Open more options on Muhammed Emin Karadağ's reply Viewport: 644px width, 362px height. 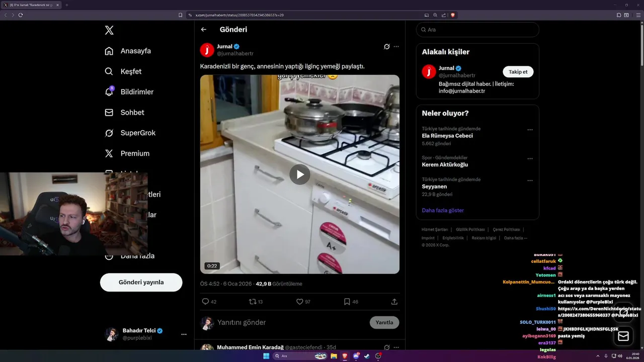(x=396, y=347)
